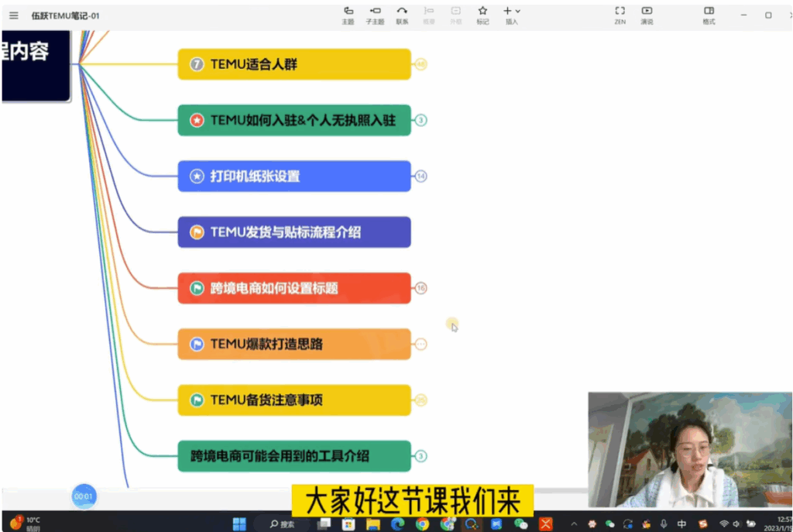
Task: Start 演说 (Pitch) presentation mode
Action: (x=647, y=15)
